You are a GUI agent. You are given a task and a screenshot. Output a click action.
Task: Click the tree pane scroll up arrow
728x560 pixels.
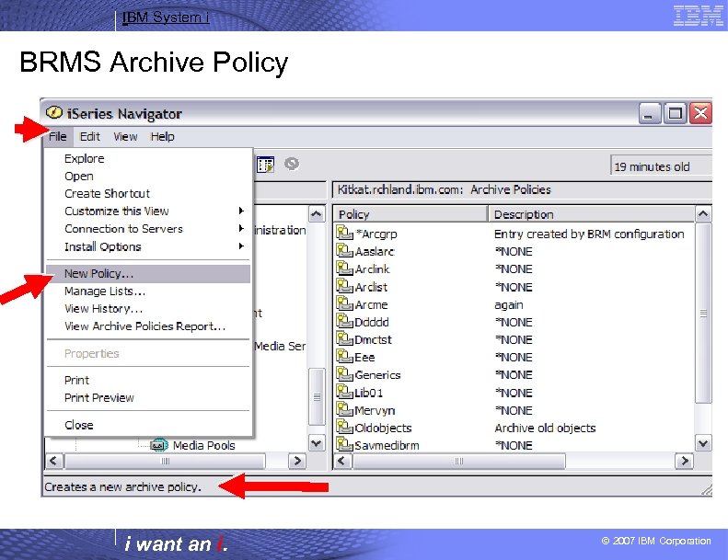coord(317,214)
